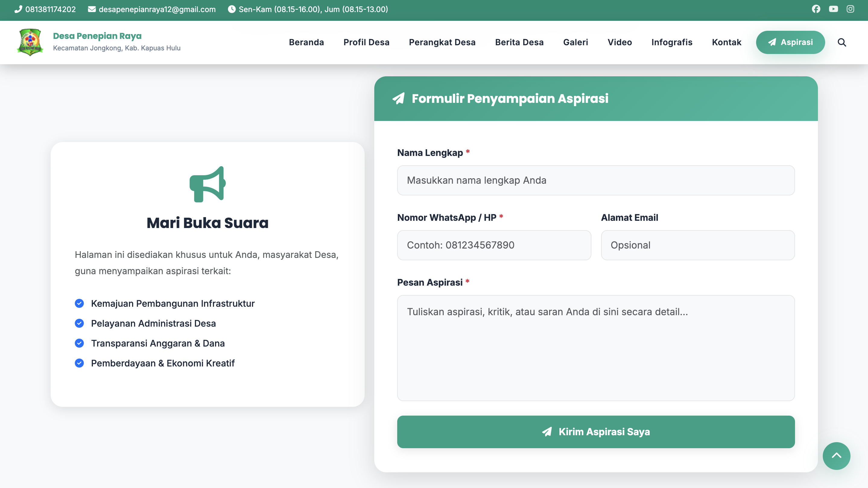The width and height of the screenshot is (868, 488).
Task: Click the Formulir Penyampaian Aspirasi heading
Action: point(510,98)
